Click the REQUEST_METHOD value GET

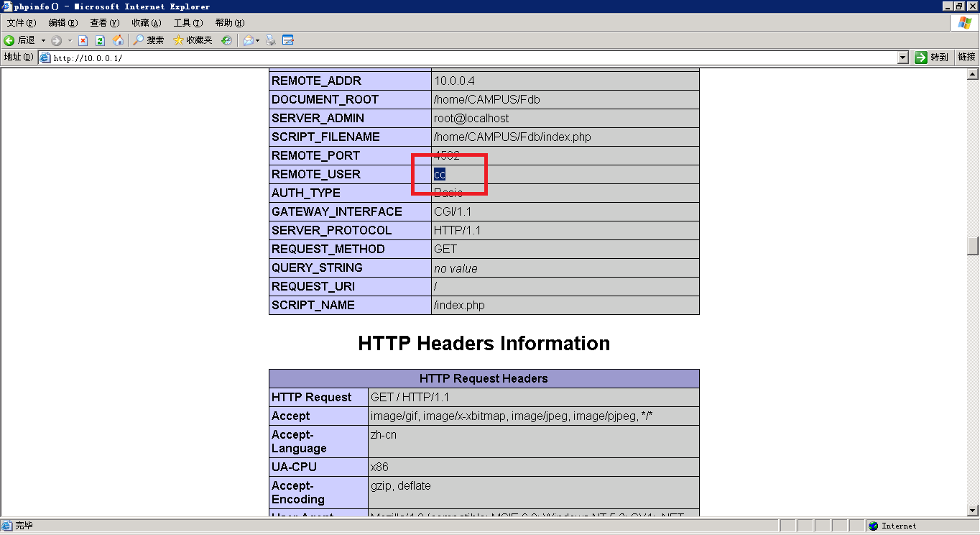click(x=445, y=249)
